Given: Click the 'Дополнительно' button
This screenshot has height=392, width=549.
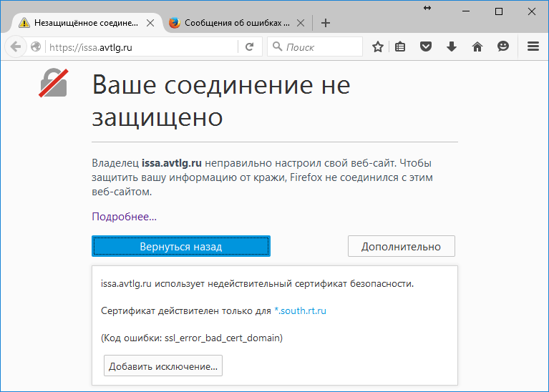Looking at the screenshot, I should (x=402, y=246).
